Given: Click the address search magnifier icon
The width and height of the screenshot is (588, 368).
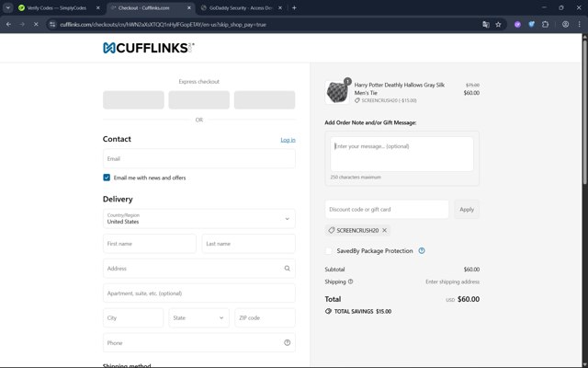Looking at the screenshot, I should coord(287,269).
